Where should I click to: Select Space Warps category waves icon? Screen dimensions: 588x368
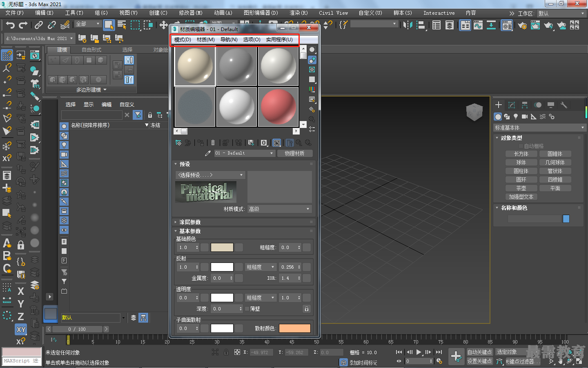tap(543, 117)
